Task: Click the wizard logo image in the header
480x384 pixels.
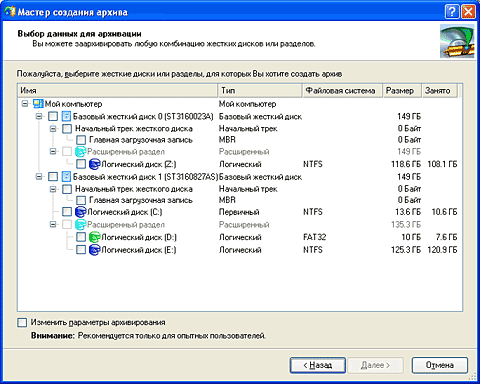Action: point(457,41)
